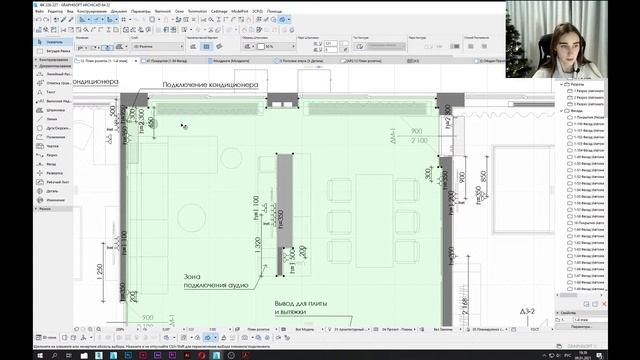
Task: Open the Task View button on taskbar
Action: [x=69, y=356]
